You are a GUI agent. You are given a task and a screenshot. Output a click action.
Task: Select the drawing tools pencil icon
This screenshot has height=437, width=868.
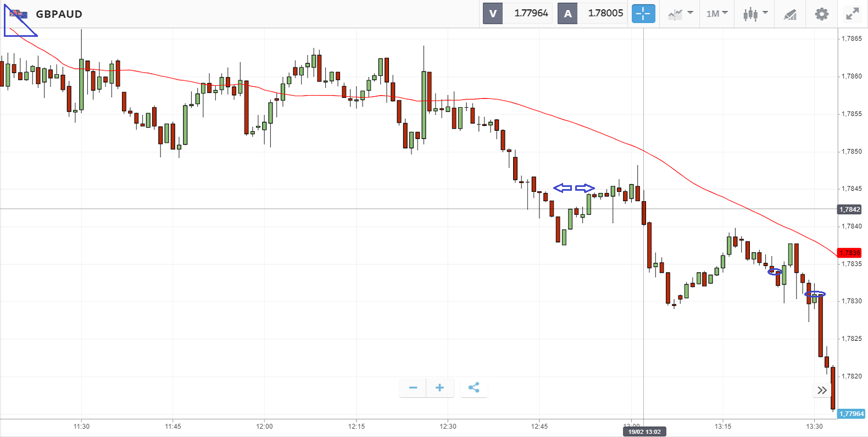pos(790,14)
